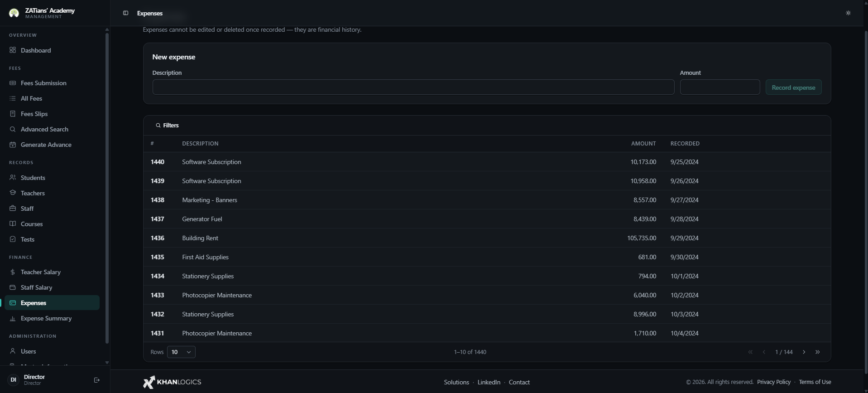The width and height of the screenshot is (868, 393).
Task: Open the Privacy Policy link
Action: point(774,382)
